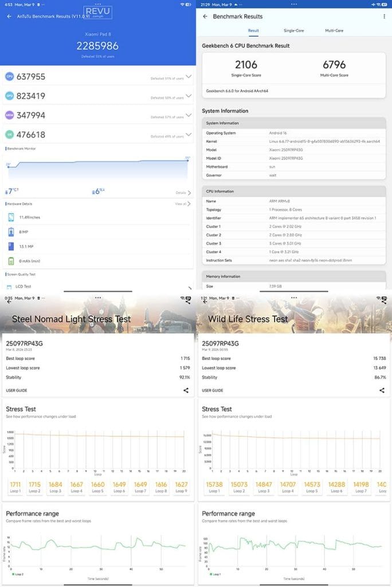Click Cluster 4 row 1 Core @ 3.21 GHz
The width and height of the screenshot is (392, 587).
(x=294, y=252)
